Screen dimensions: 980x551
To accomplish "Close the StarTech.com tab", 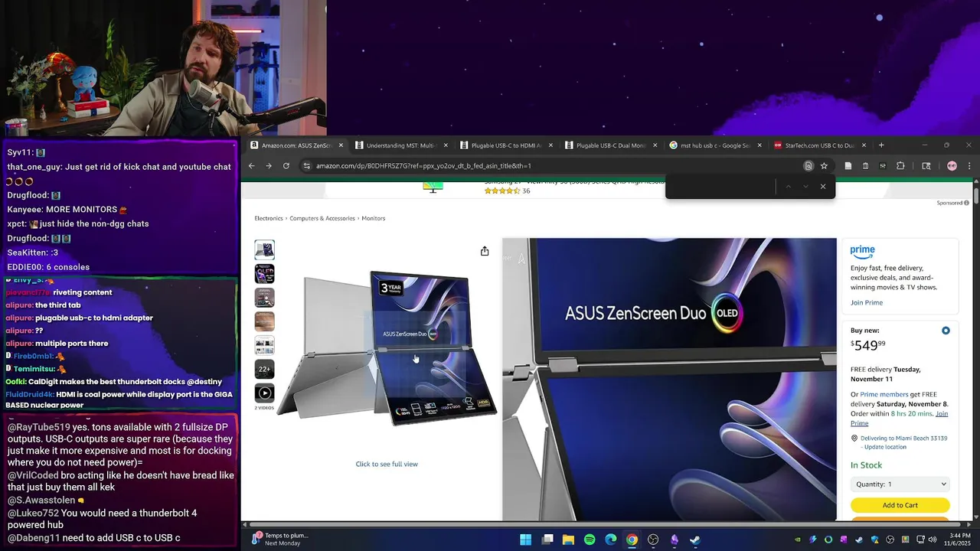I will (864, 145).
